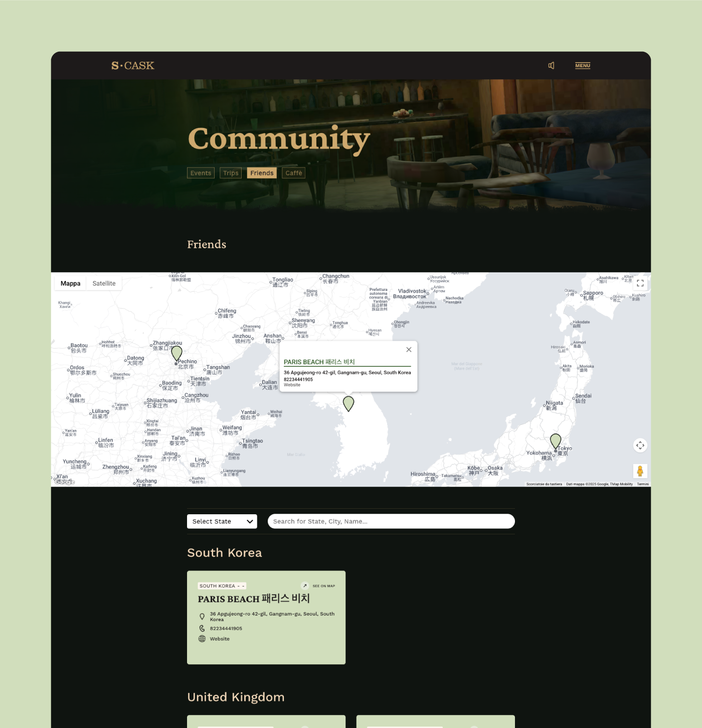
Task: Open the MENU link in header
Action: (x=583, y=66)
